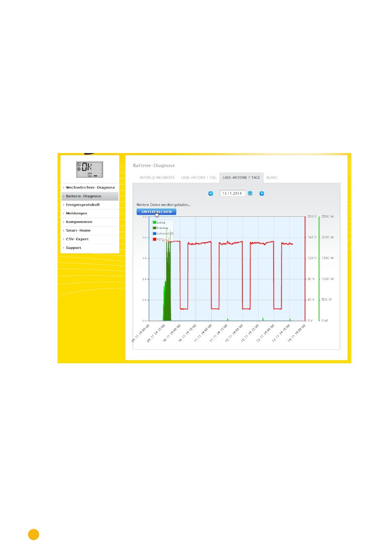Switch to Aktuelle Messwerte tab
The height and width of the screenshot is (555, 392).
tap(157, 178)
